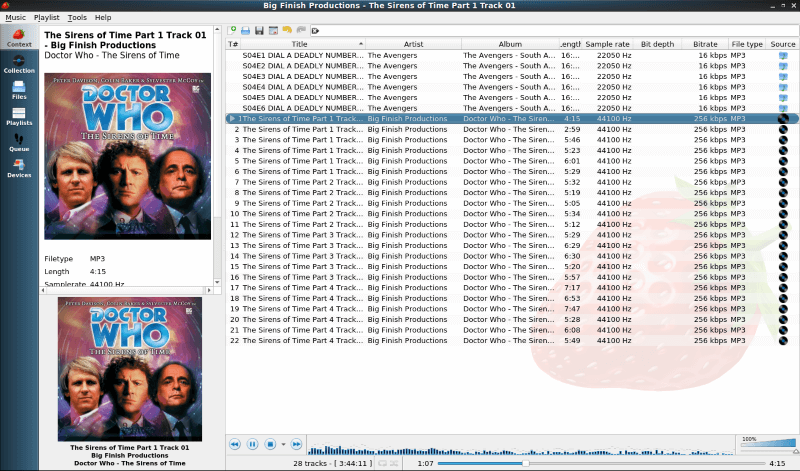The width and height of the screenshot is (800, 471).
Task: Select The Avengers artist cell for S04E4
Action: 392,87
